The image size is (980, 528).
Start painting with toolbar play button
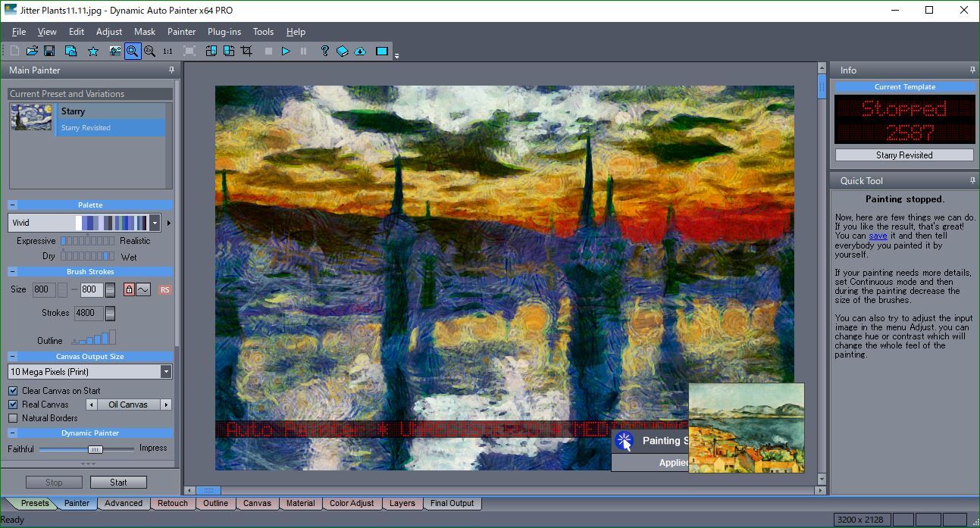coord(286,51)
